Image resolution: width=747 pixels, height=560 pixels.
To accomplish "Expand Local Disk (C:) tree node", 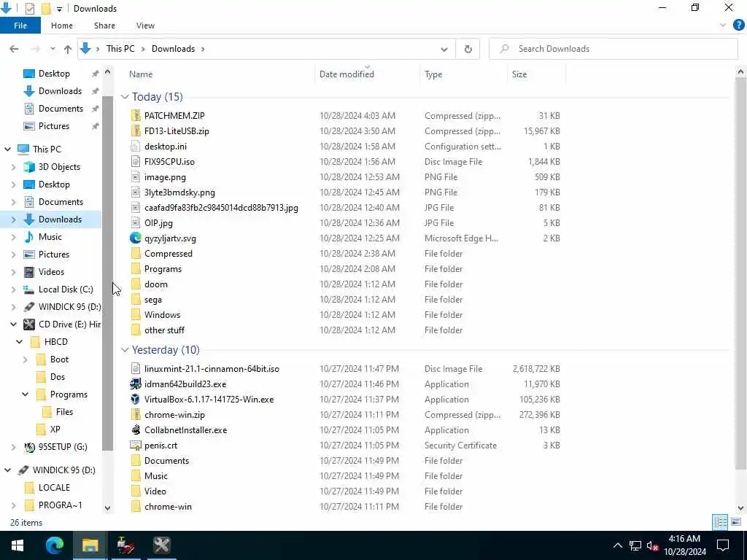I will [x=13, y=289].
